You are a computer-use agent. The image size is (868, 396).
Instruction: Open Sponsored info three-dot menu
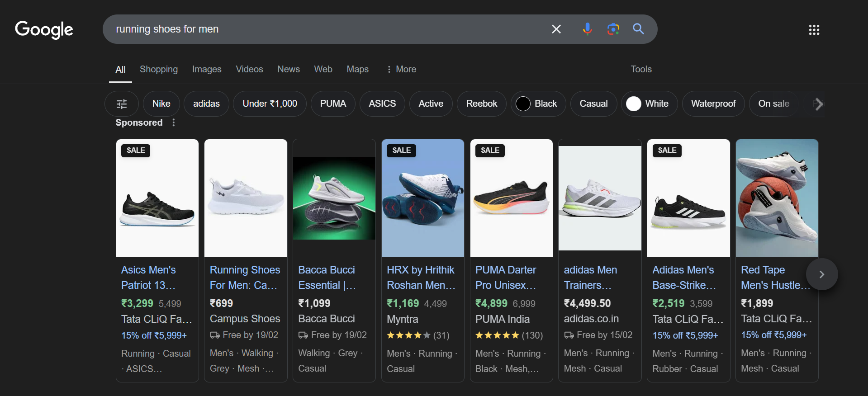coord(173,123)
